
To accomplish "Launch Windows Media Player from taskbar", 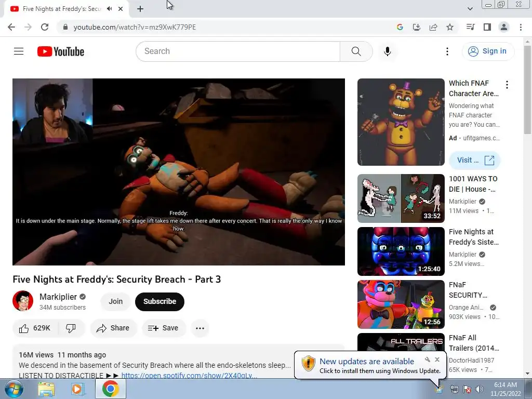I will 78,389.
